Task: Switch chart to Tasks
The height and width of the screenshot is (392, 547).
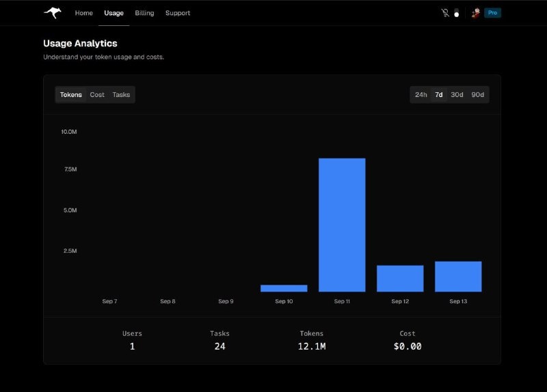Action: point(121,95)
